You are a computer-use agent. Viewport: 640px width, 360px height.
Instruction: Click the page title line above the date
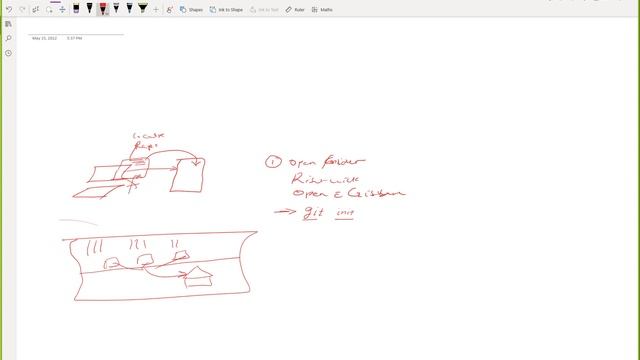[76, 34]
